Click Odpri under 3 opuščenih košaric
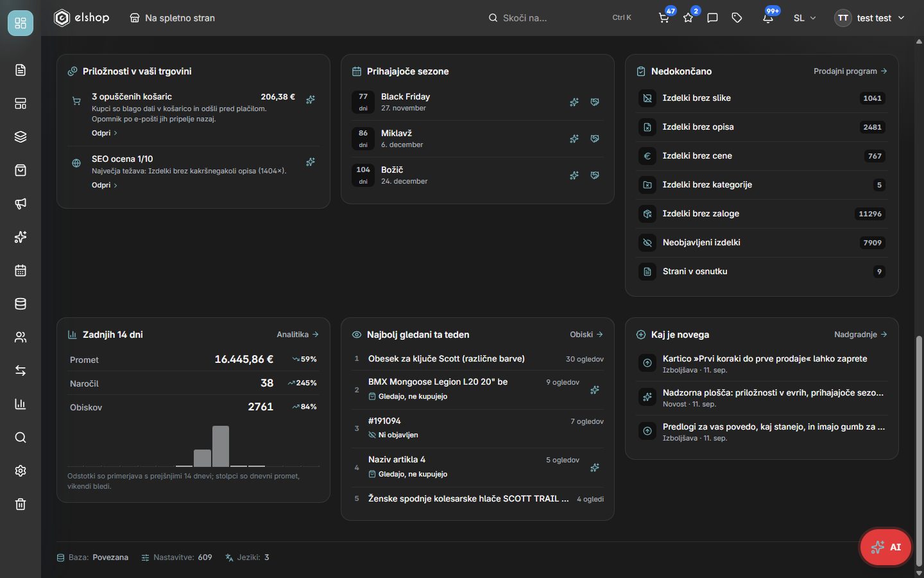This screenshot has height=578, width=924. (104, 133)
